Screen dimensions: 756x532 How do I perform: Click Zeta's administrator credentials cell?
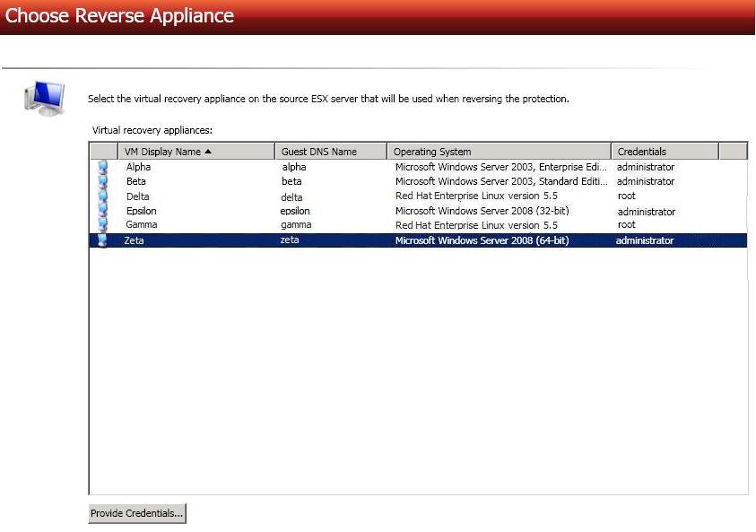click(x=645, y=240)
